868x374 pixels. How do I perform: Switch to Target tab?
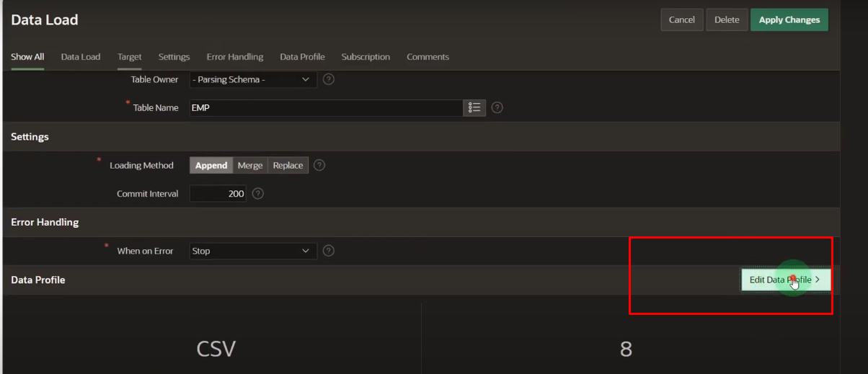[130, 57]
